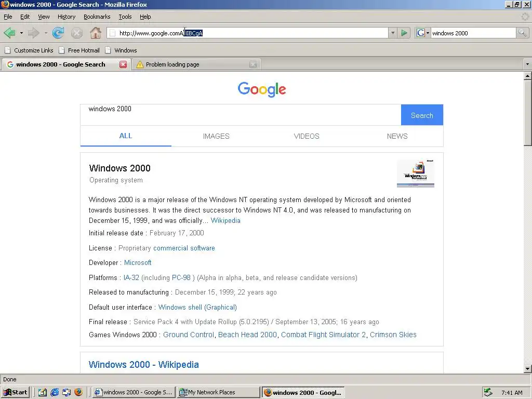
Task: Follow the commercial software link
Action: [184, 248]
